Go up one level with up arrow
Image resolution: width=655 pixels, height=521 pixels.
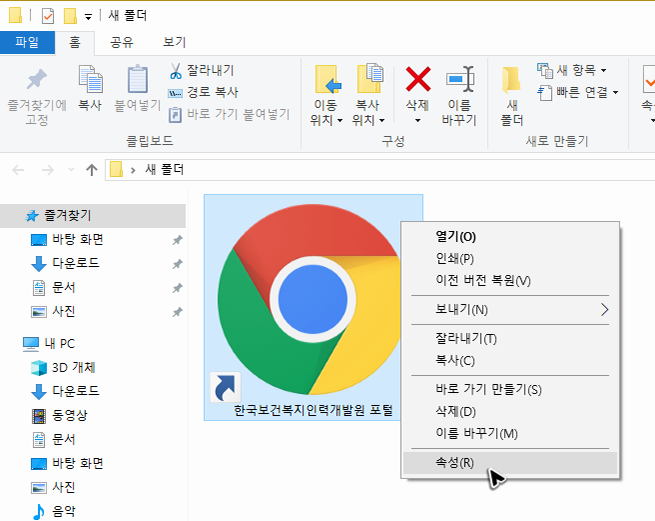91,170
